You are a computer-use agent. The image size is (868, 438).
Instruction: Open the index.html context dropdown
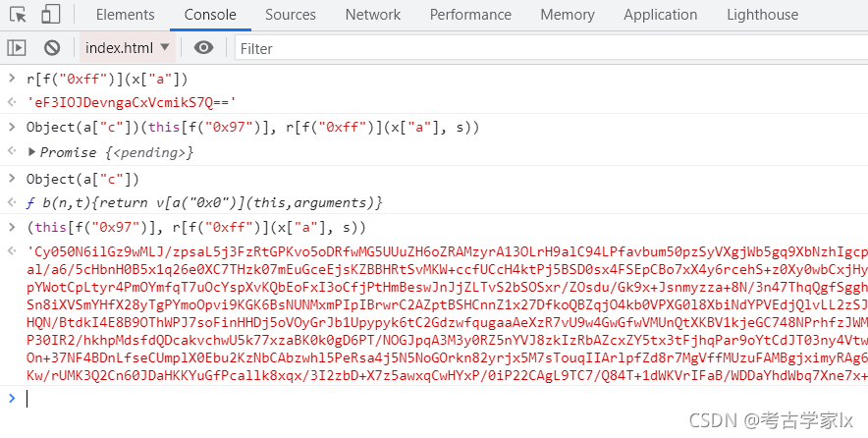click(x=128, y=48)
